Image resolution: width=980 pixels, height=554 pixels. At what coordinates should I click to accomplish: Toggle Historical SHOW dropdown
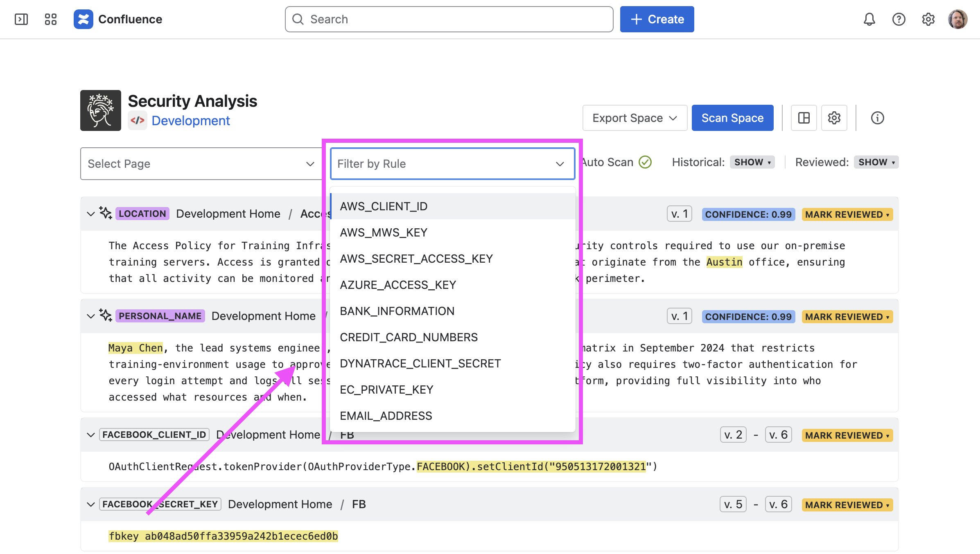coord(752,162)
